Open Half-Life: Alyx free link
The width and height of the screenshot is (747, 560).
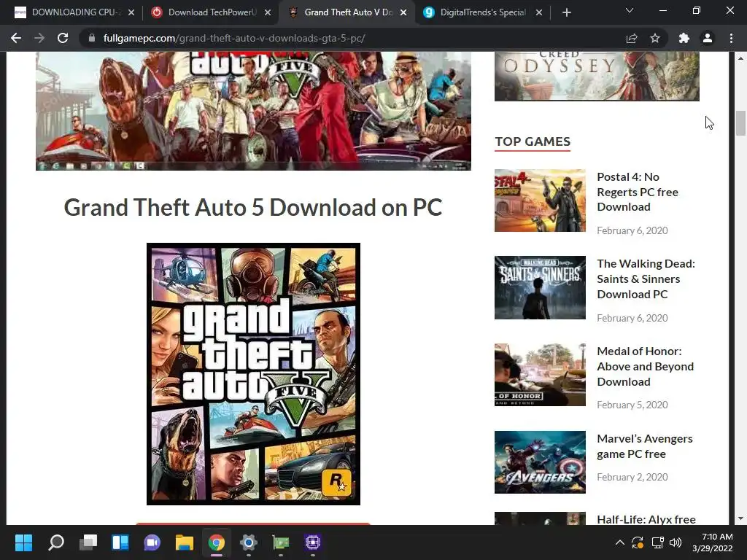[646, 519]
